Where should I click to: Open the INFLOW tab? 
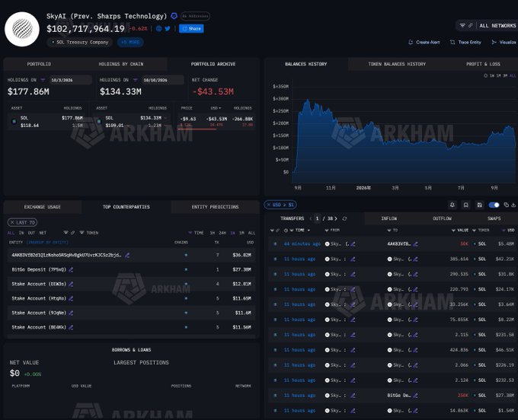point(388,218)
